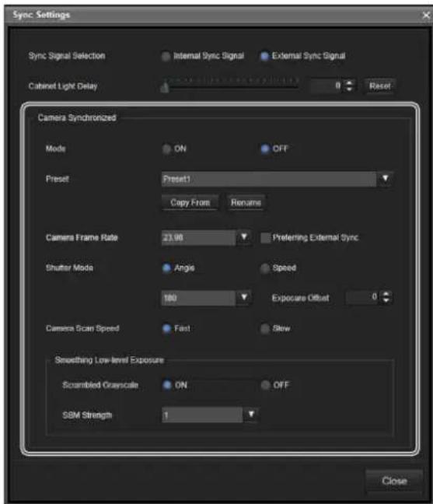Select External Sync Signal option
The height and width of the screenshot is (504, 433).
(264, 56)
